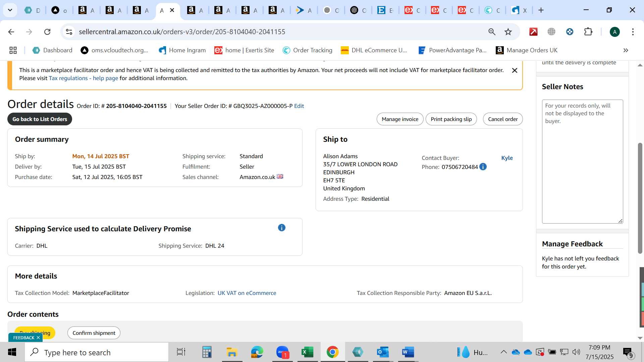Switch to the E-icon tab
Viewport: 644px width, 362px height.
pyautogui.click(x=385, y=10)
